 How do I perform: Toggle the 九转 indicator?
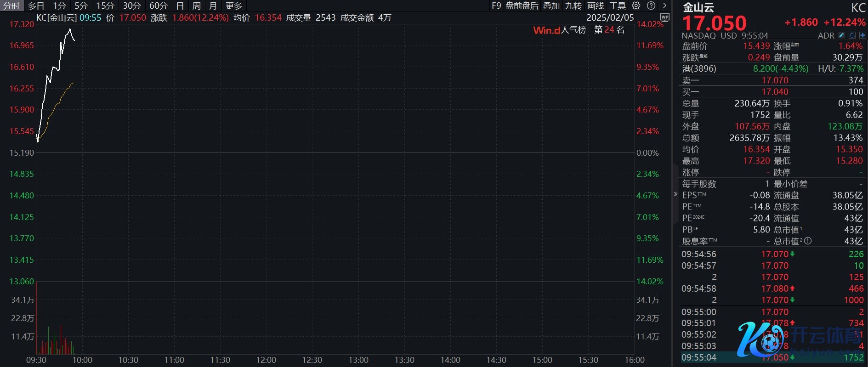573,6
